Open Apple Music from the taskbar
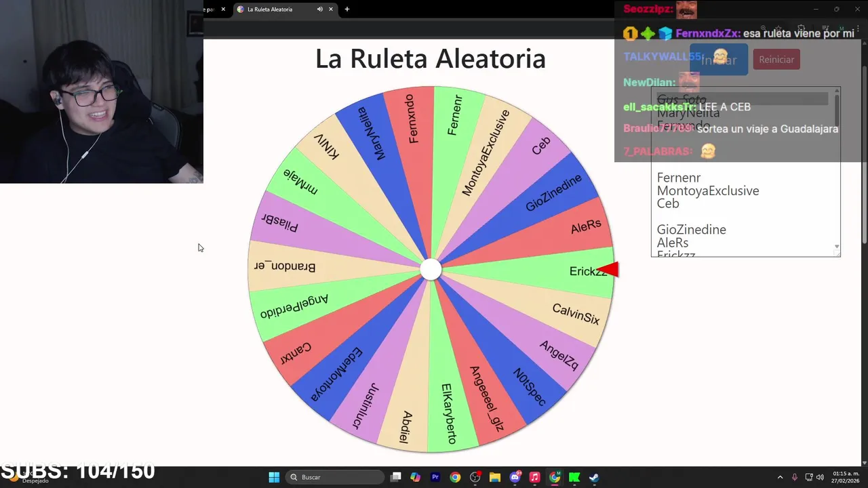 534,477
